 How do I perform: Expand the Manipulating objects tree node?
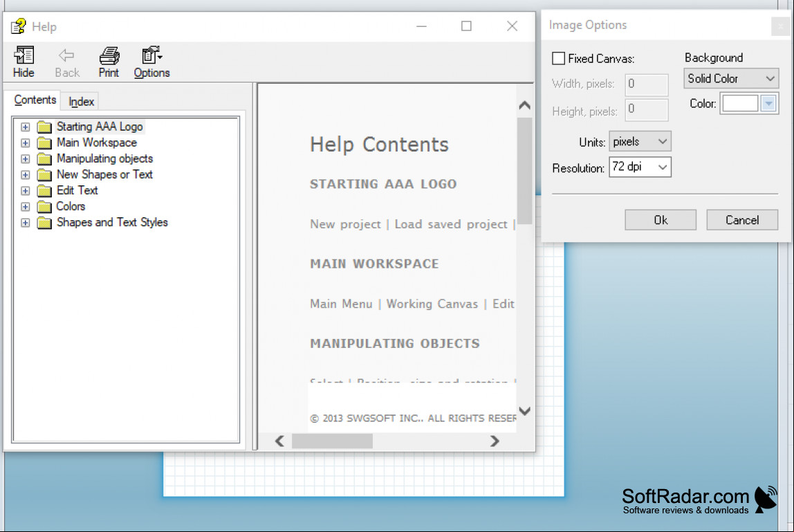coord(26,158)
